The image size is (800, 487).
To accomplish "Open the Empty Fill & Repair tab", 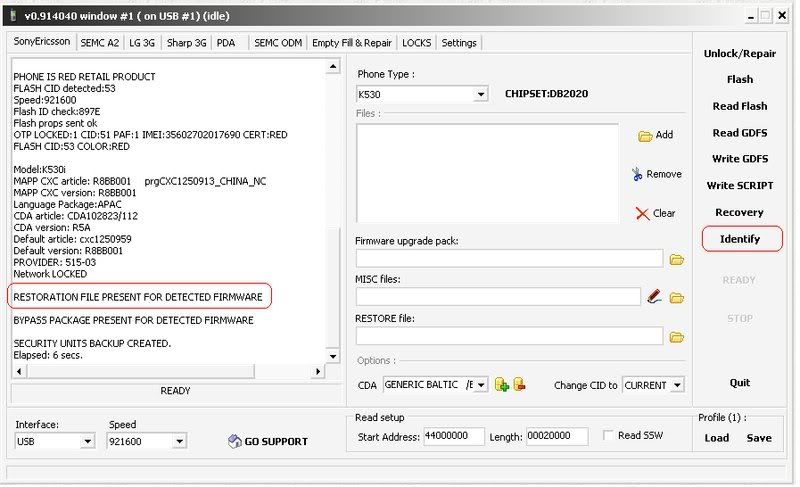I will 352,43.
